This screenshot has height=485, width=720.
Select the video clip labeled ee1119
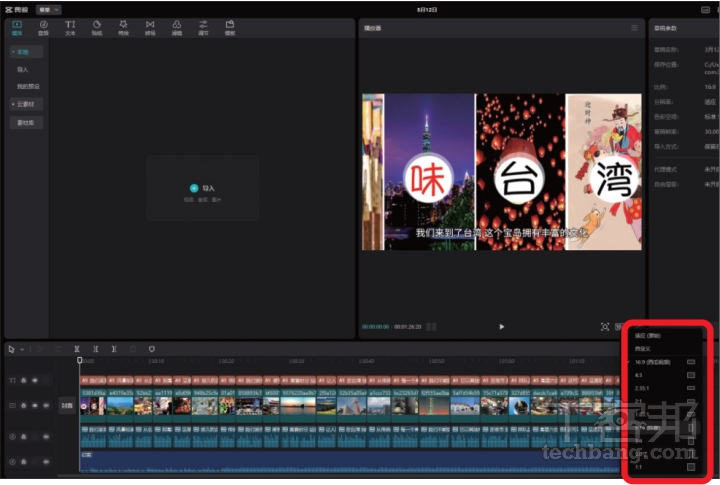click(163, 406)
